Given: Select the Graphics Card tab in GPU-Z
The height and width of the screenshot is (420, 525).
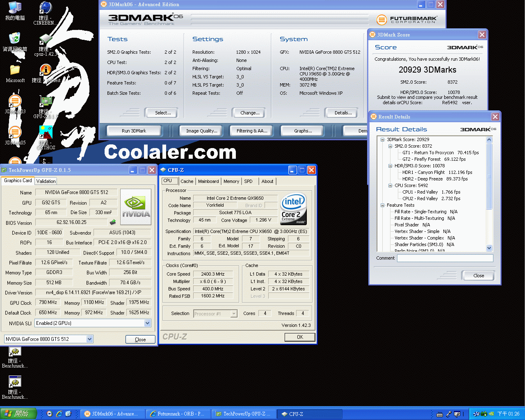Looking at the screenshot, I should [x=18, y=180].
